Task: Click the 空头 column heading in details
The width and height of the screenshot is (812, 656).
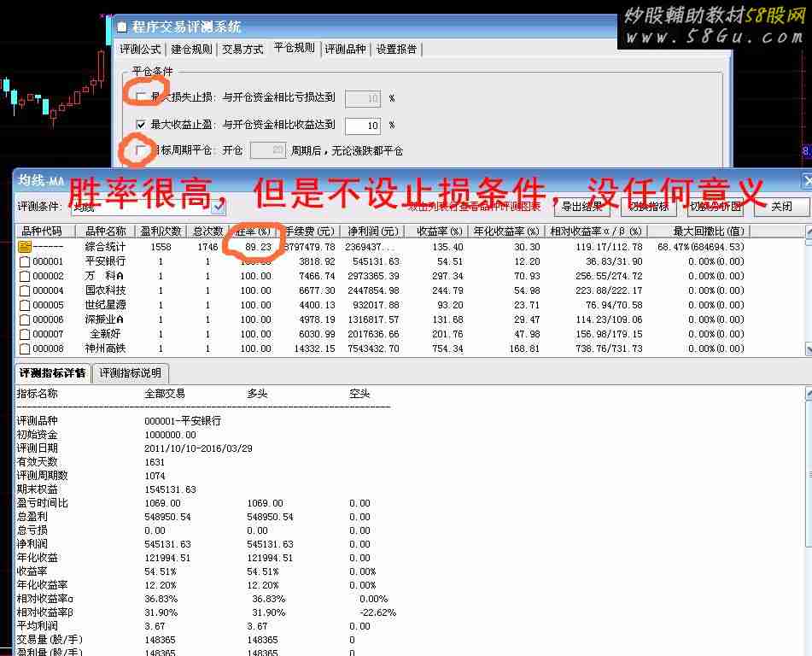Action: click(x=359, y=394)
